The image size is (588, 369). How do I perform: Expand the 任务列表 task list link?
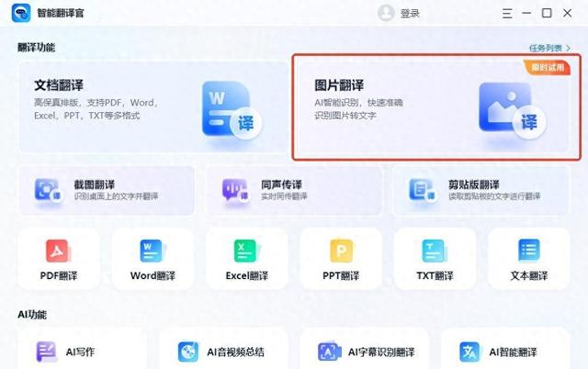(549, 48)
